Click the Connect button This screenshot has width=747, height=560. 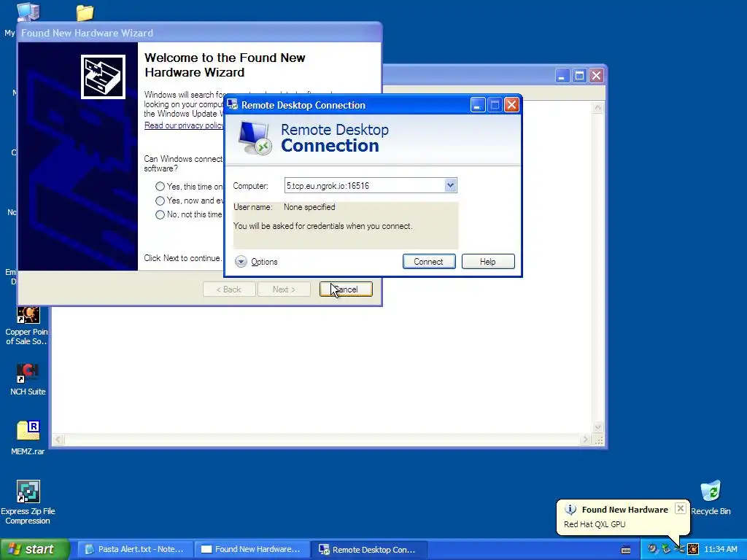pos(429,262)
